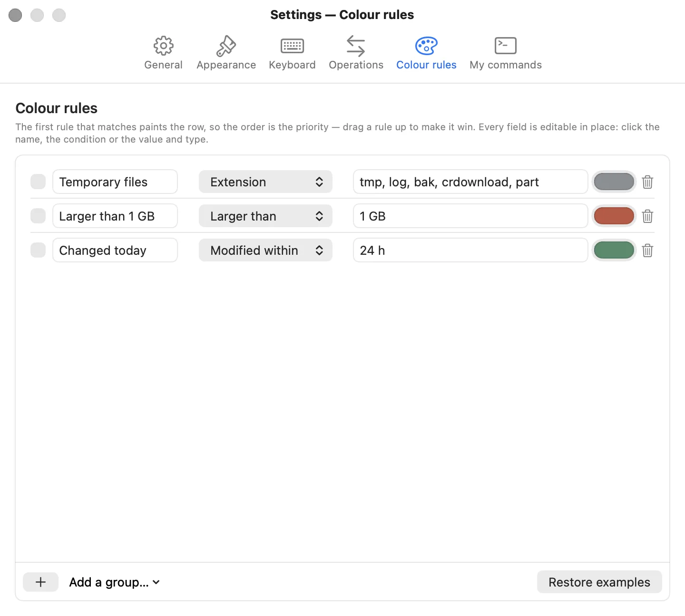This screenshot has height=616, width=685.
Task: Open the Modified within condition dropdown
Action: click(265, 250)
